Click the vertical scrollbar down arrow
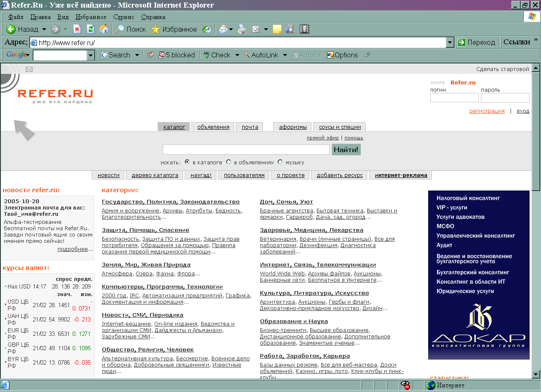Image resolution: width=541 pixels, height=392 pixels. tap(536, 374)
